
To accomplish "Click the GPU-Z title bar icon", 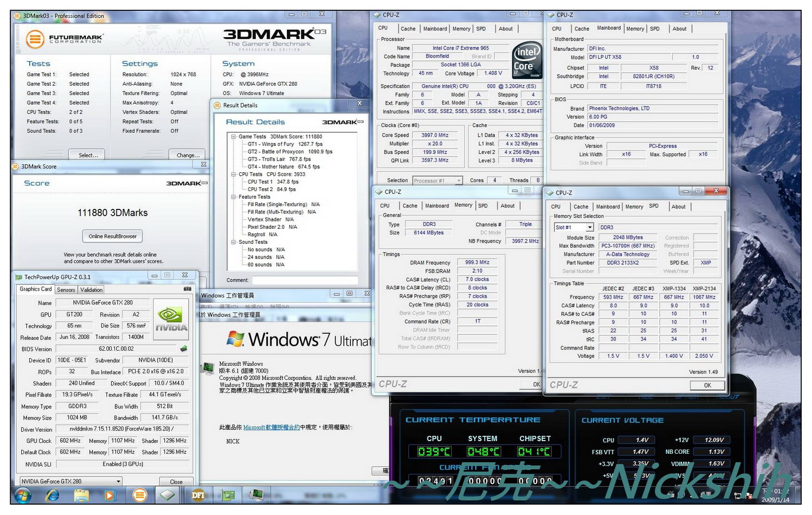I will pyautogui.click(x=18, y=277).
